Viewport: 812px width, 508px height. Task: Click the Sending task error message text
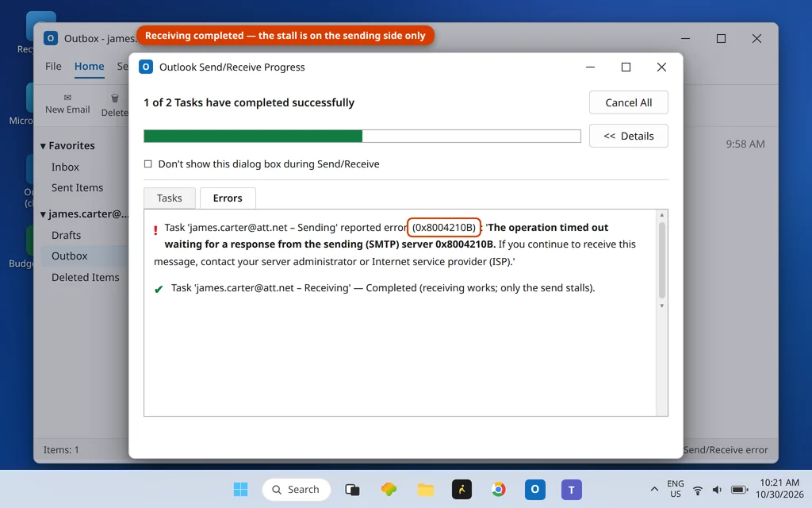point(395,244)
